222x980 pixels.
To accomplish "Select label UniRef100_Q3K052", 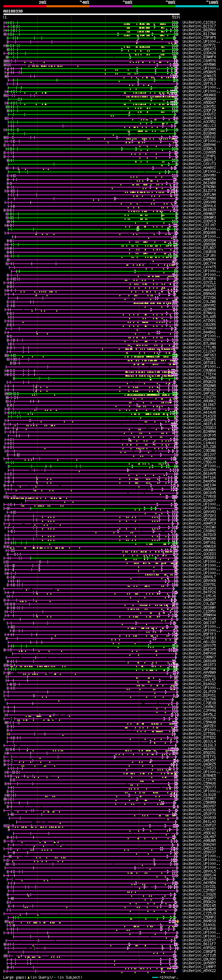I will [199, 106].
